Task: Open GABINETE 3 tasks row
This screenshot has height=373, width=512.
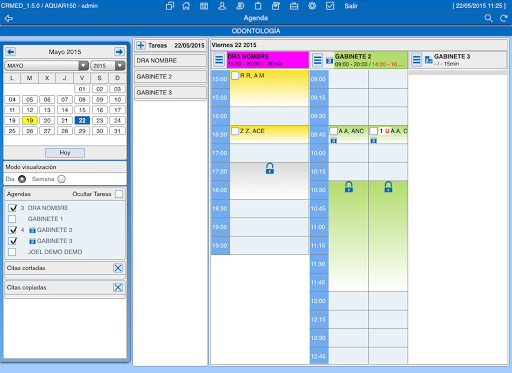Action: tap(170, 93)
